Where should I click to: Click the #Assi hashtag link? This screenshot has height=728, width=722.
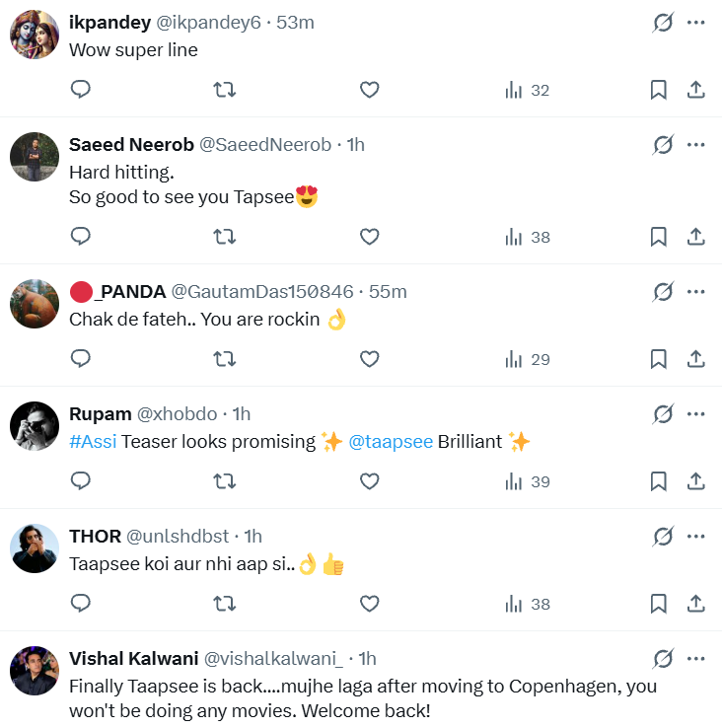click(93, 441)
